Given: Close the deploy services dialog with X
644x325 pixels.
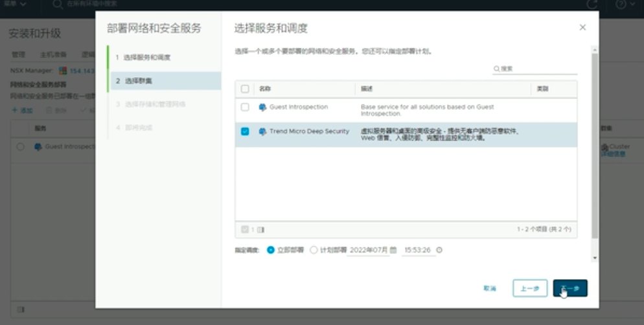Looking at the screenshot, I should tap(582, 27).
